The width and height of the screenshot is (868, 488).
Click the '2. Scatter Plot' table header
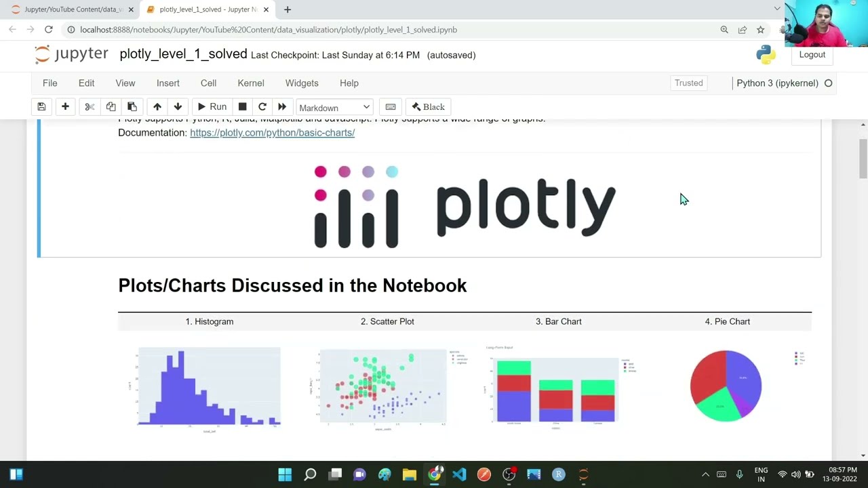tap(387, 321)
